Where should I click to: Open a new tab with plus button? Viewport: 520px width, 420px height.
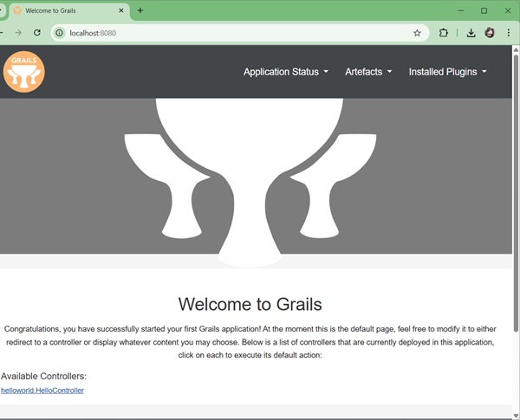(140, 10)
